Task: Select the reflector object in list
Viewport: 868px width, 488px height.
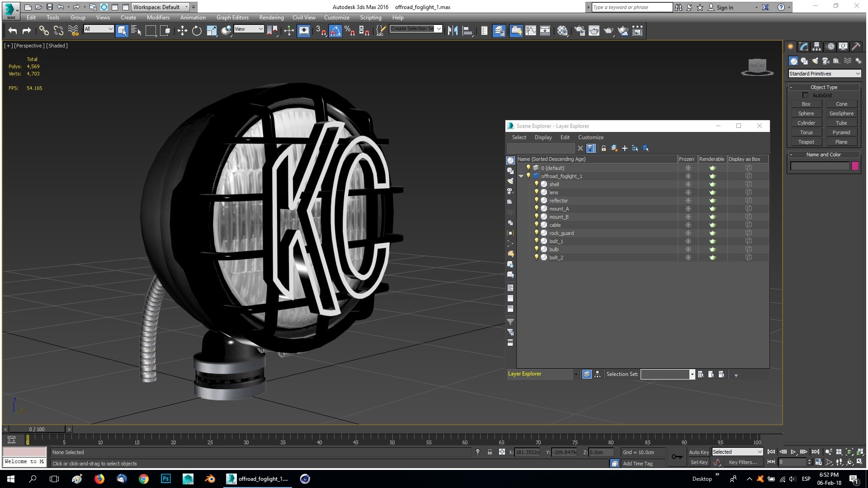Action: pyautogui.click(x=558, y=201)
